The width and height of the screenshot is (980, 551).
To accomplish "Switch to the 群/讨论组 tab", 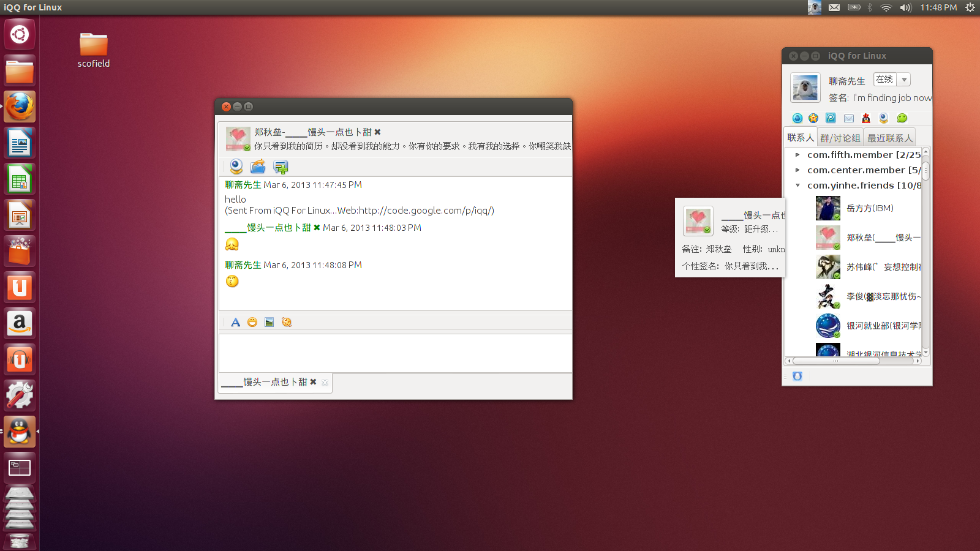I will click(840, 138).
